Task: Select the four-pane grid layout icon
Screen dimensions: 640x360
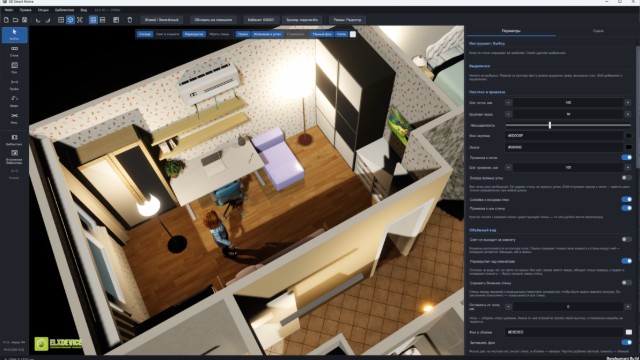Action: pyautogui.click(x=93, y=20)
